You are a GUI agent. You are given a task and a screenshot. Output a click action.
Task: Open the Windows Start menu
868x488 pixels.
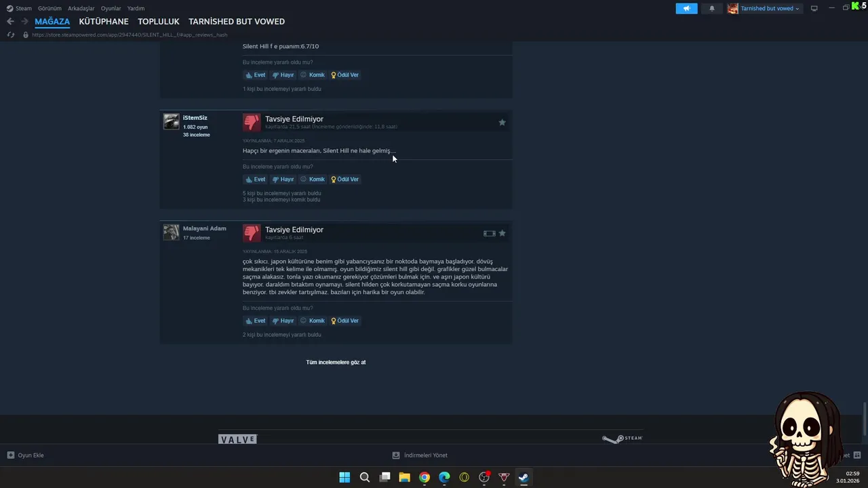click(344, 477)
